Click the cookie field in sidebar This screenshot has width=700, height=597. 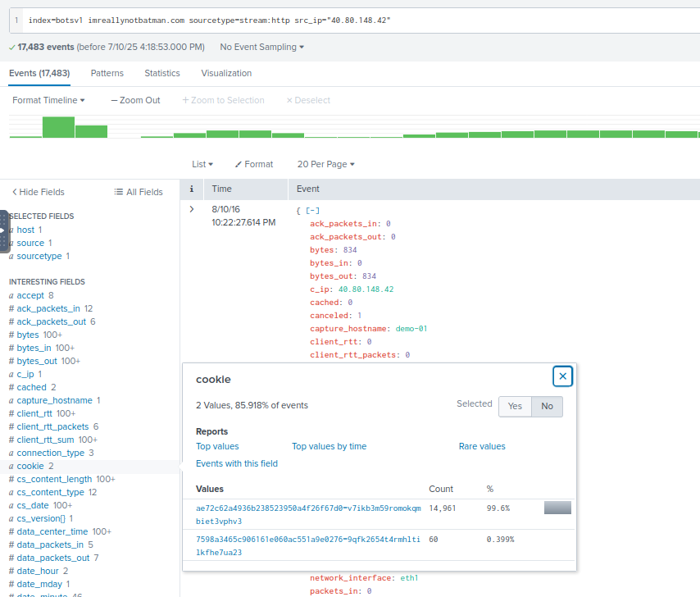(30, 466)
